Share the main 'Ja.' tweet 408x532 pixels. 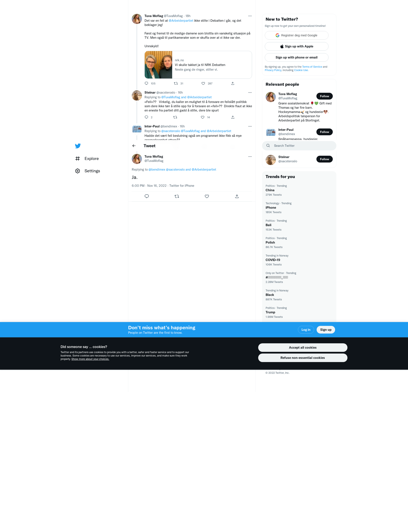click(237, 196)
